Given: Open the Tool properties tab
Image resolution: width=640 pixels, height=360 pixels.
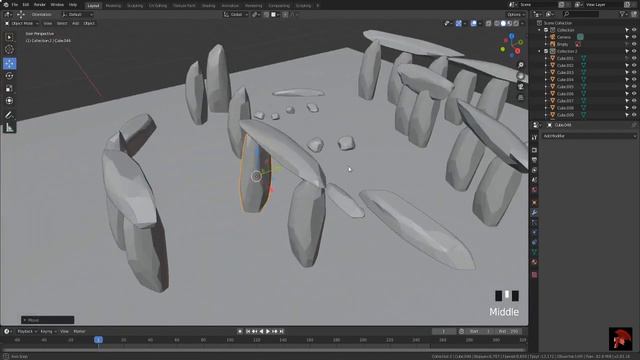Looking at the screenshot, I should click(534, 138).
